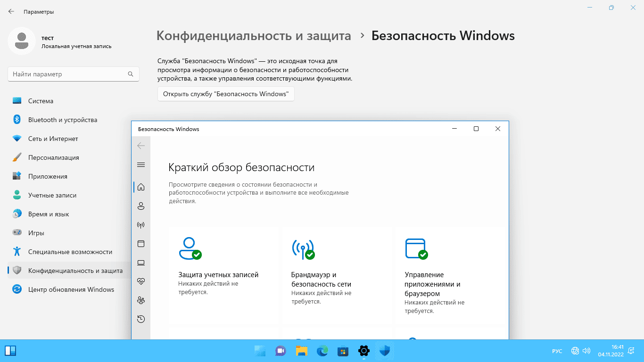Click the 'Найти параметр' search field
The height and width of the screenshot is (362, 644).
click(x=74, y=74)
